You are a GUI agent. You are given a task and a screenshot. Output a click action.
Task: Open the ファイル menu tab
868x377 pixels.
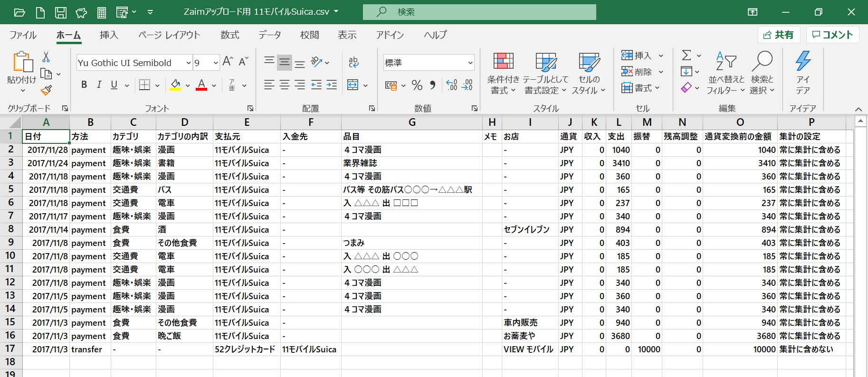(x=23, y=35)
